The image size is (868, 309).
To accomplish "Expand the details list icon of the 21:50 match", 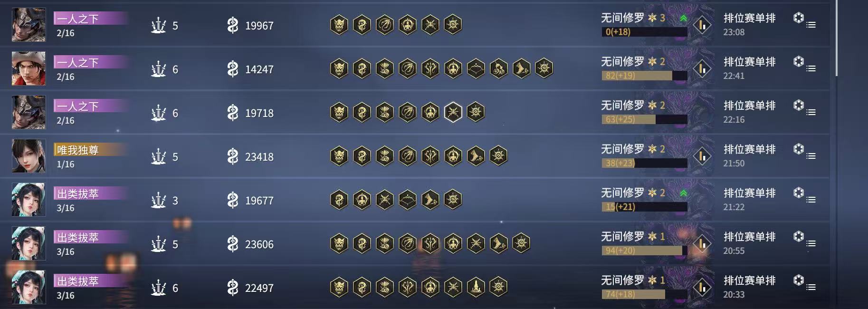I will pos(811,156).
